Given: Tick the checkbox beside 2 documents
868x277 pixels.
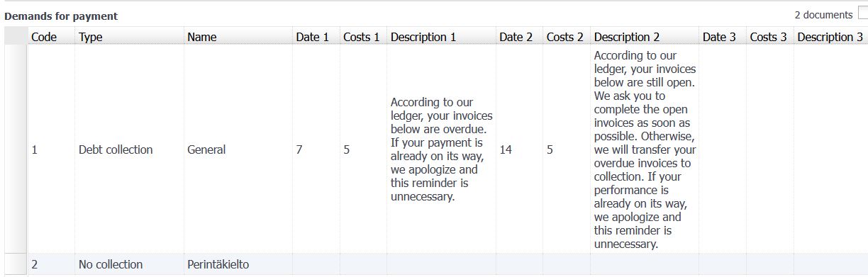Looking at the screenshot, I should pos(862,12).
